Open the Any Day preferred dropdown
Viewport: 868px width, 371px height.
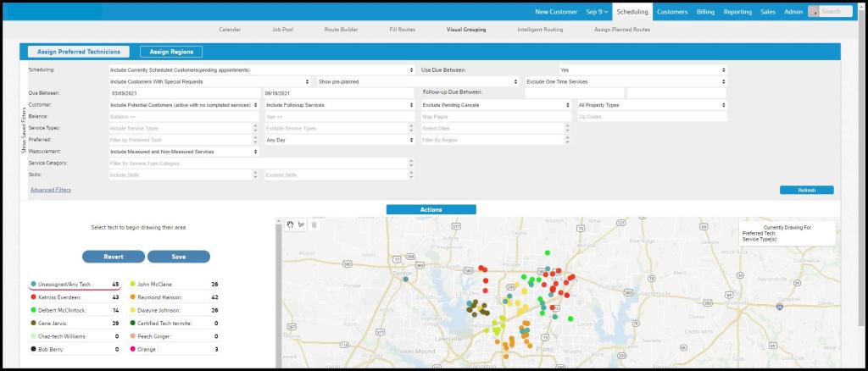click(x=338, y=140)
